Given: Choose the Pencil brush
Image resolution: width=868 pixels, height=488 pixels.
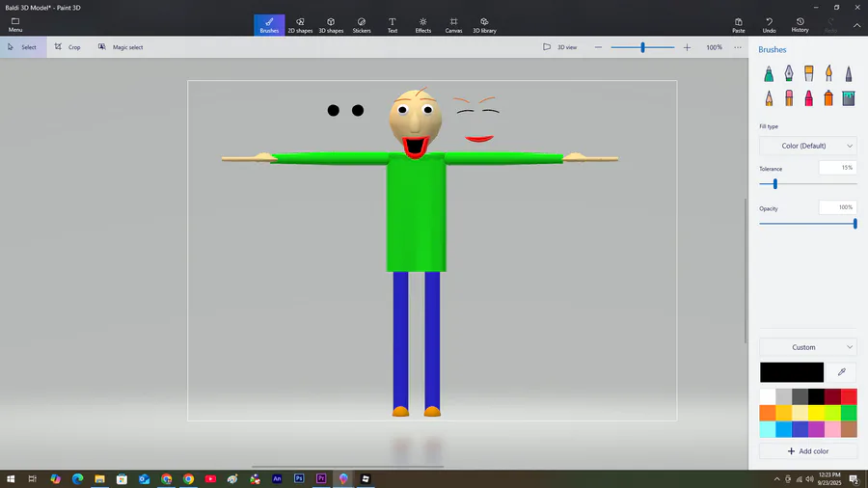Looking at the screenshot, I should click(x=769, y=98).
